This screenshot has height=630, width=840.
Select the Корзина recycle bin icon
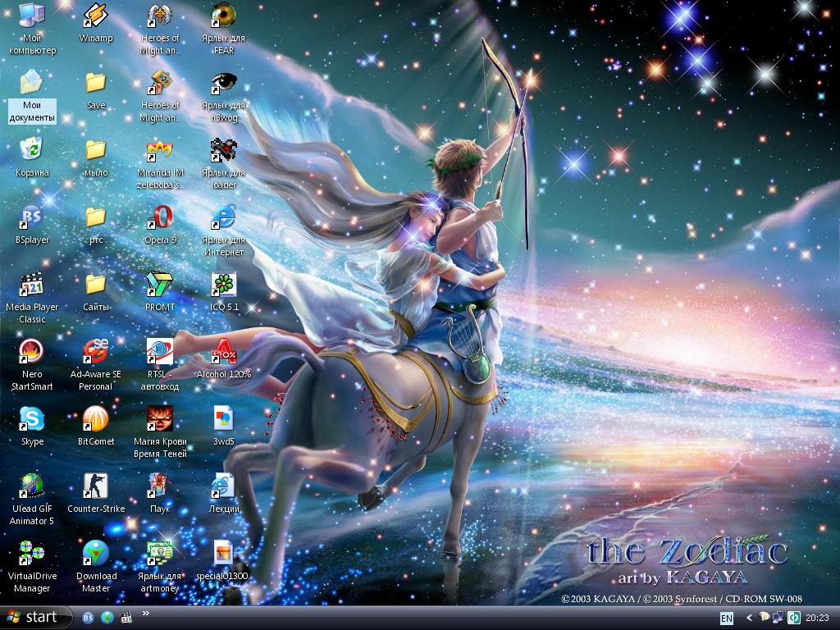tap(32, 157)
